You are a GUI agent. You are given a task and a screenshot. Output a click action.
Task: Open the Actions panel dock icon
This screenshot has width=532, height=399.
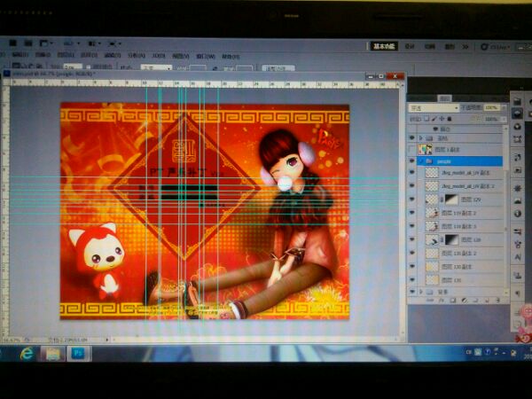pyautogui.click(x=517, y=169)
